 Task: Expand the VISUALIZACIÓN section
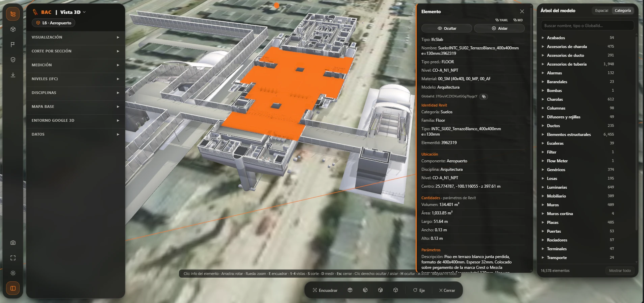point(76,37)
